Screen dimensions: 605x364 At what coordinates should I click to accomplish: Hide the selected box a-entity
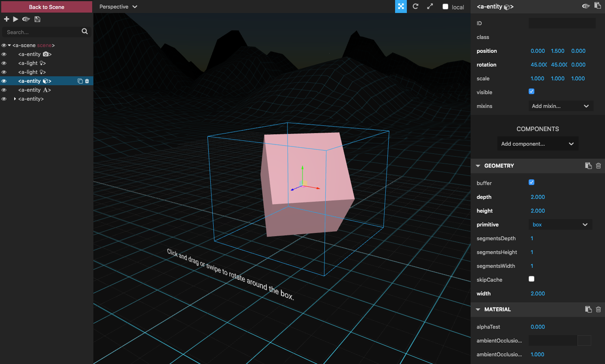tap(4, 81)
